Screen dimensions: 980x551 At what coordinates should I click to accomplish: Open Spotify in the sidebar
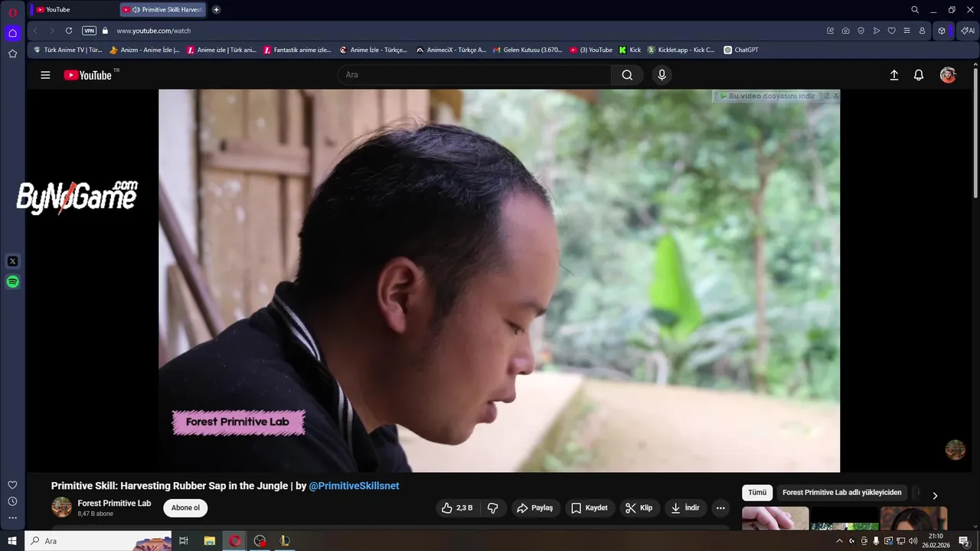pyautogui.click(x=12, y=282)
